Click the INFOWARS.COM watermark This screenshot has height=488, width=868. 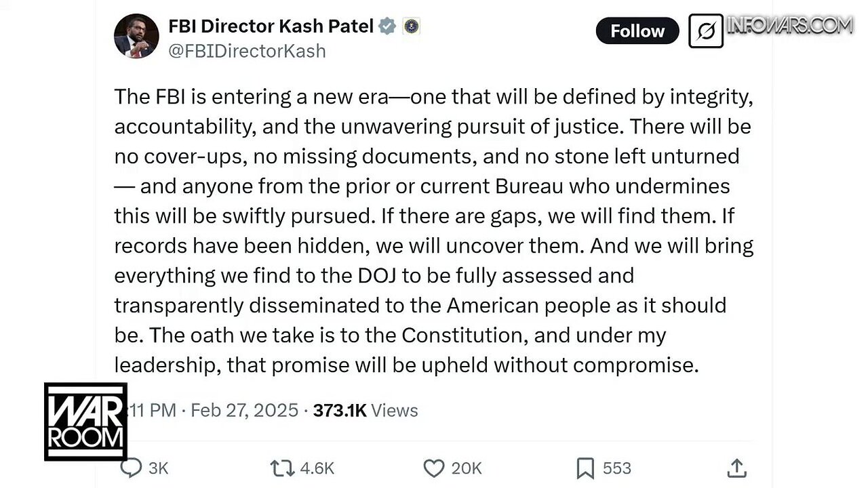[x=789, y=26]
